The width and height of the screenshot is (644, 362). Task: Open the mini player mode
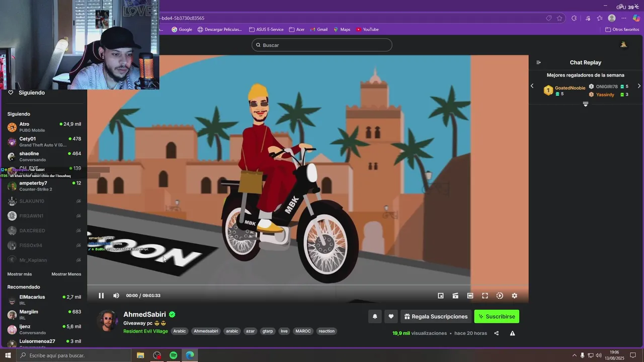pyautogui.click(x=441, y=296)
